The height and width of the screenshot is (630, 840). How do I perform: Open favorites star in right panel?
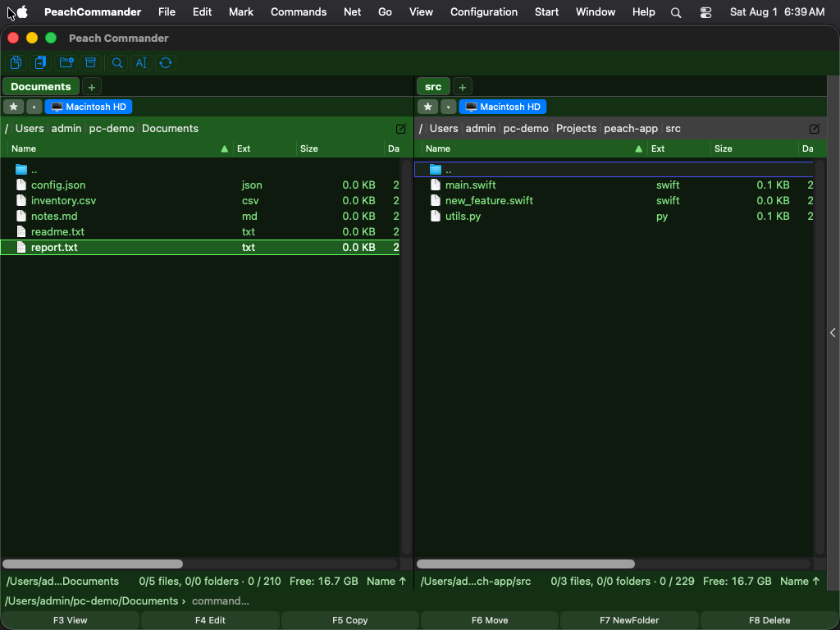(x=427, y=107)
